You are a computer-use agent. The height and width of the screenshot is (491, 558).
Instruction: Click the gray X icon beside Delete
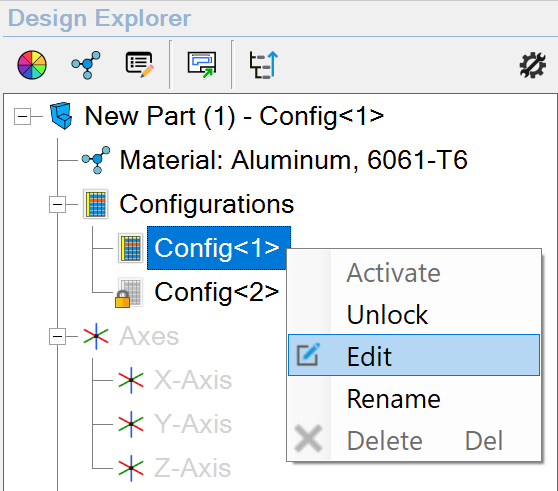coord(308,438)
